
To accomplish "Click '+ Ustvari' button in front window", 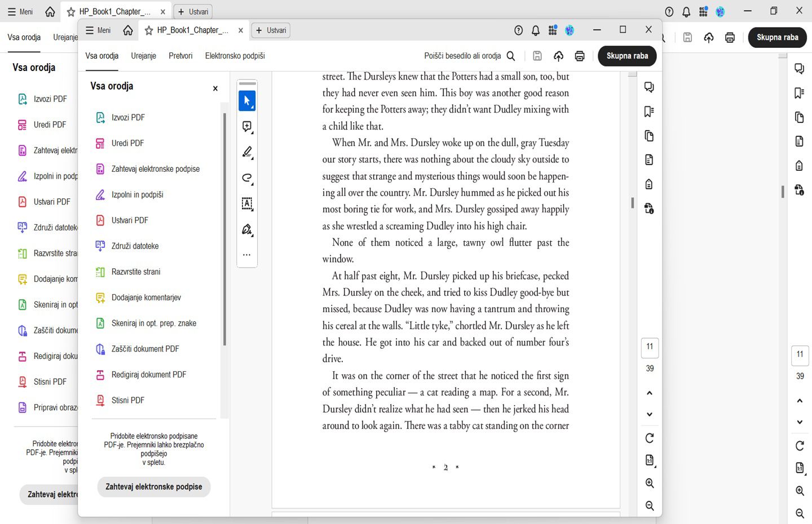I will [271, 30].
